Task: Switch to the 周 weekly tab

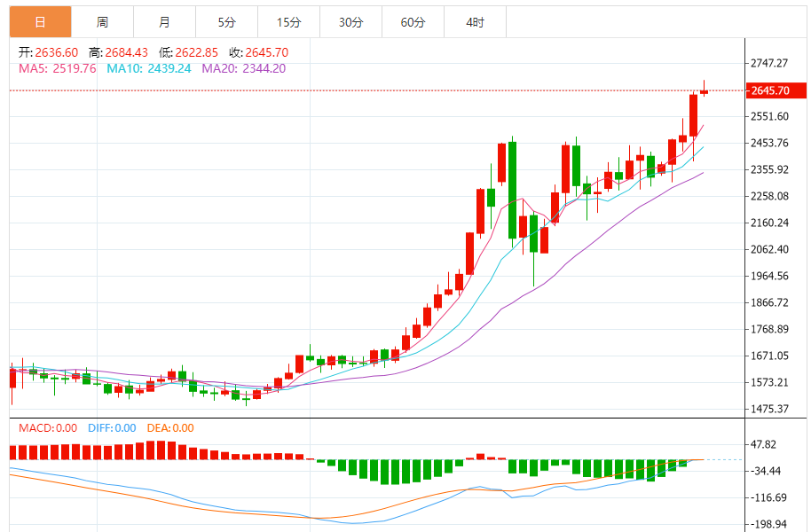Action: tap(102, 22)
